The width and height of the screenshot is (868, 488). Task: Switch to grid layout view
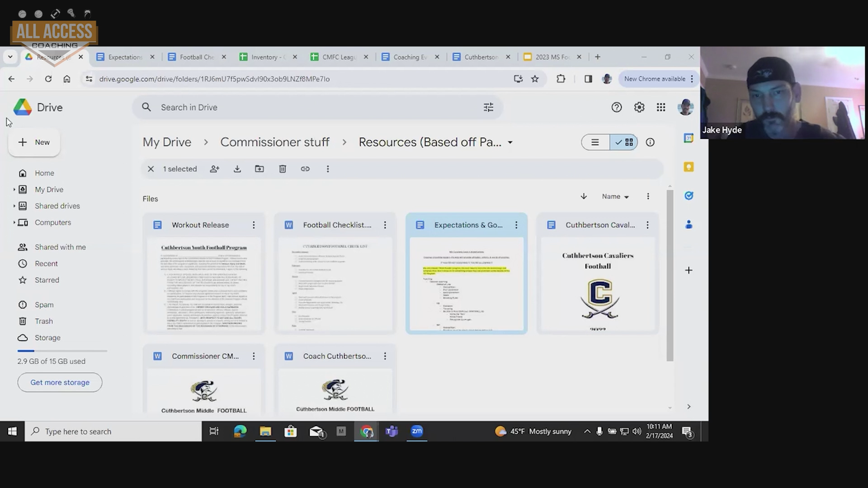click(624, 142)
